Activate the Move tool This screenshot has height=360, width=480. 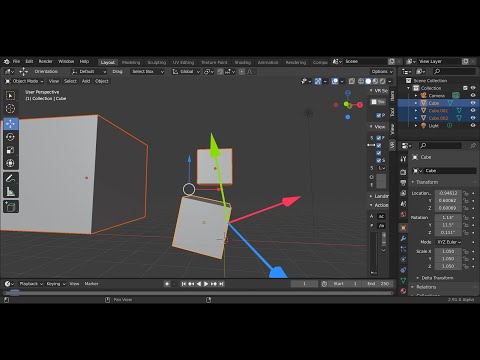[x=10, y=124]
